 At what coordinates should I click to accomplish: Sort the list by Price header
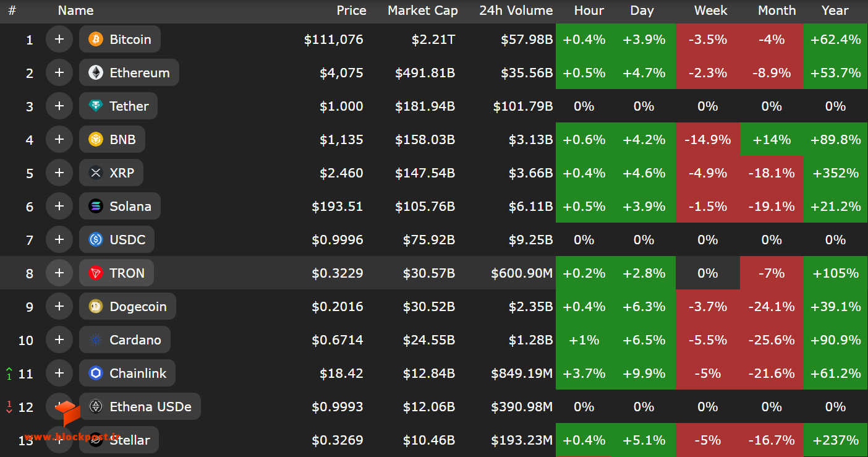coord(351,11)
